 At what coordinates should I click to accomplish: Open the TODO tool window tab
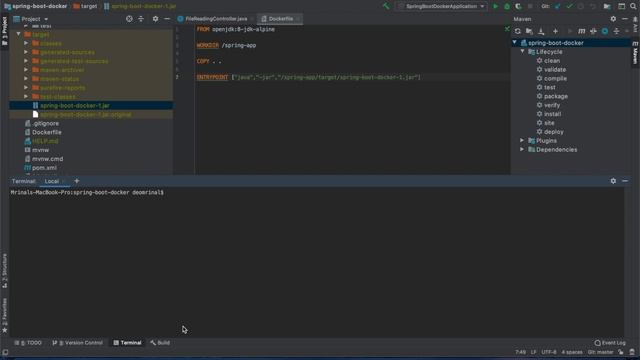pyautogui.click(x=28, y=343)
